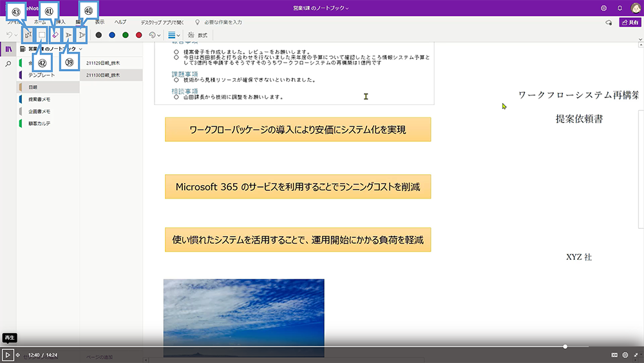Click the 必要な作業を入力 search field

coord(223,22)
